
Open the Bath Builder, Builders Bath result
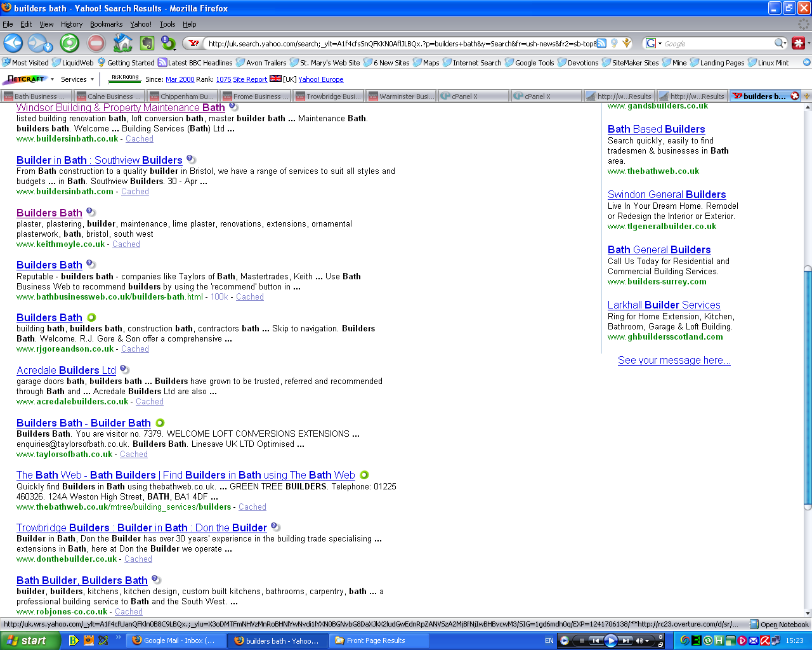coord(82,580)
